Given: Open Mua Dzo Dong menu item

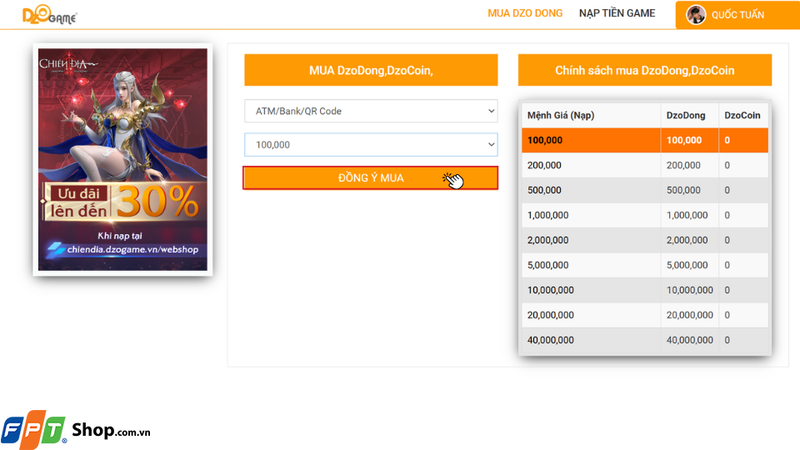Looking at the screenshot, I should coord(525,13).
